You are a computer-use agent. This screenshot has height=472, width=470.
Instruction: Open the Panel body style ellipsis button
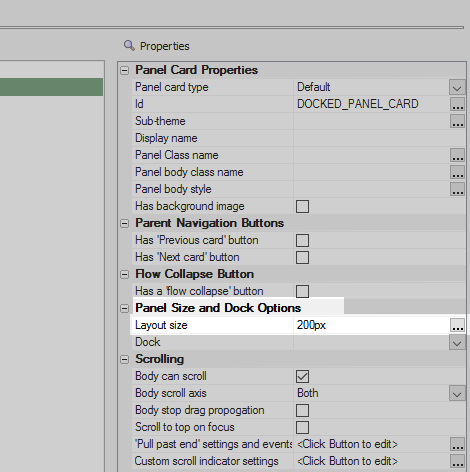[x=457, y=189]
